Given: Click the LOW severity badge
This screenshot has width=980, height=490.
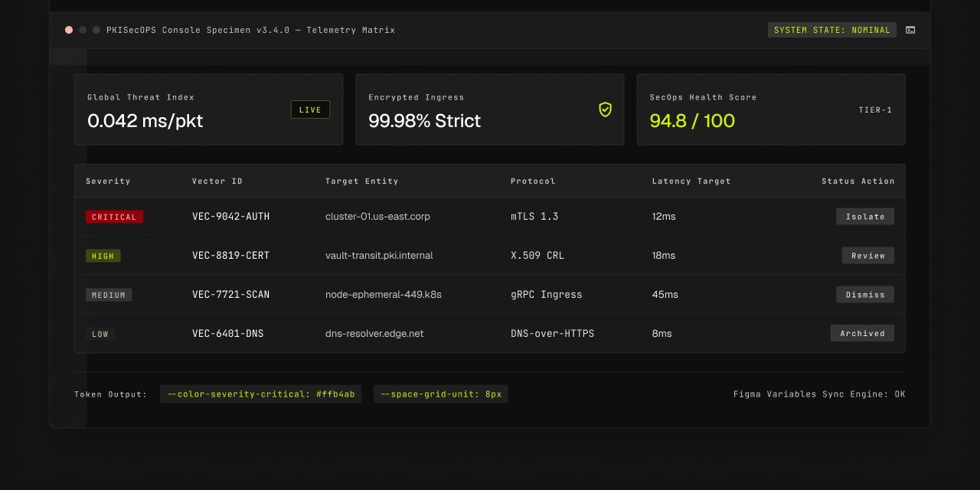Looking at the screenshot, I should (100, 334).
